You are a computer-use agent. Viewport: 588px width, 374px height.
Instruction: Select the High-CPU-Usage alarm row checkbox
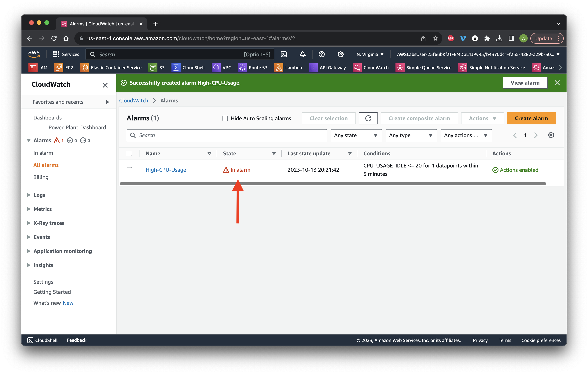click(x=129, y=170)
